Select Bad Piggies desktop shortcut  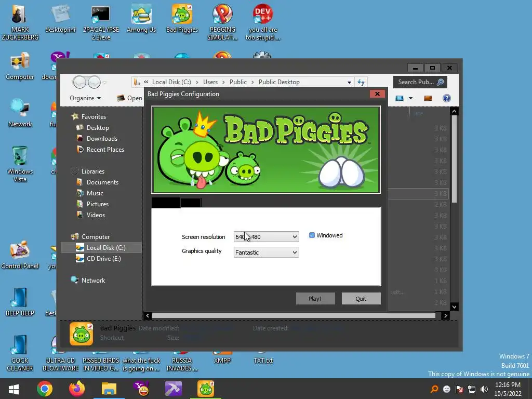pos(182,19)
